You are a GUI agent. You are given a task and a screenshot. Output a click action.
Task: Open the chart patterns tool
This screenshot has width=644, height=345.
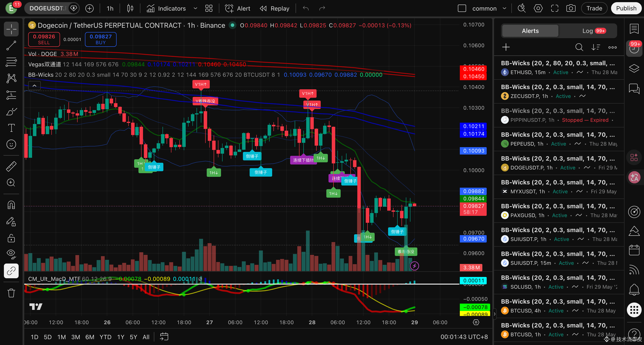pos(11,78)
